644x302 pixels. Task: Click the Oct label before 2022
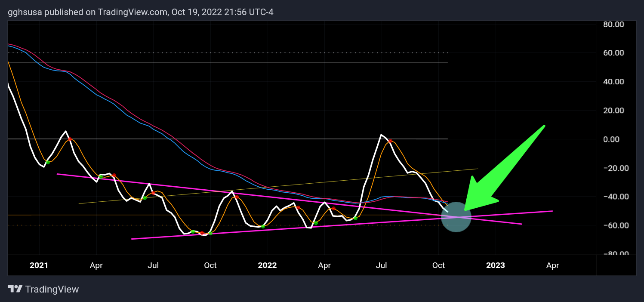(x=210, y=265)
